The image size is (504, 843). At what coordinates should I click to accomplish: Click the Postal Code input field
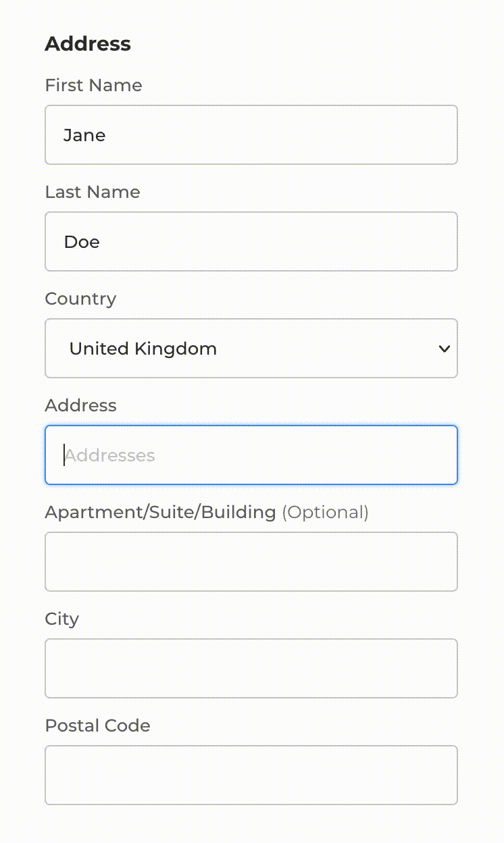click(251, 775)
